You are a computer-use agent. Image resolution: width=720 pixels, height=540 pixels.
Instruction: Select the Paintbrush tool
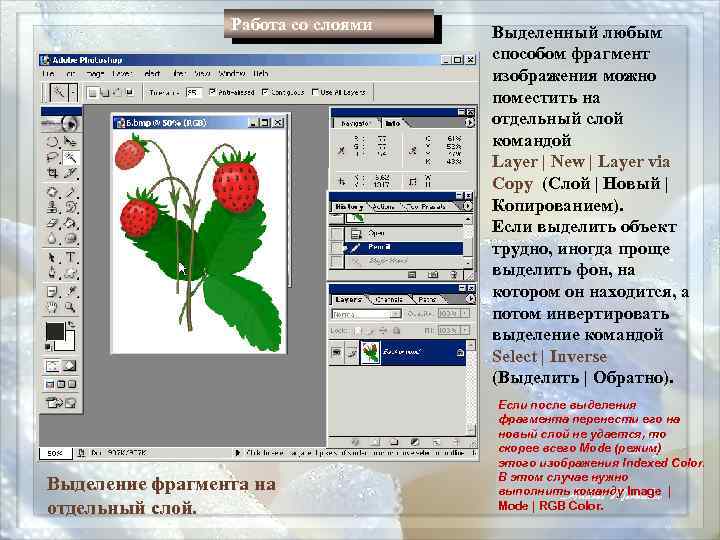coord(70,191)
